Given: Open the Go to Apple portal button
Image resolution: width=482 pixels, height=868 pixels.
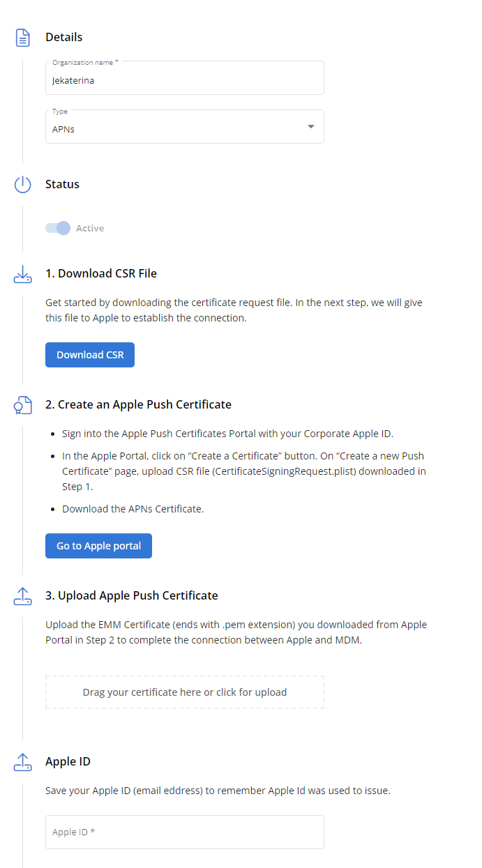Looking at the screenshot, I should click(x=98, y=546).
